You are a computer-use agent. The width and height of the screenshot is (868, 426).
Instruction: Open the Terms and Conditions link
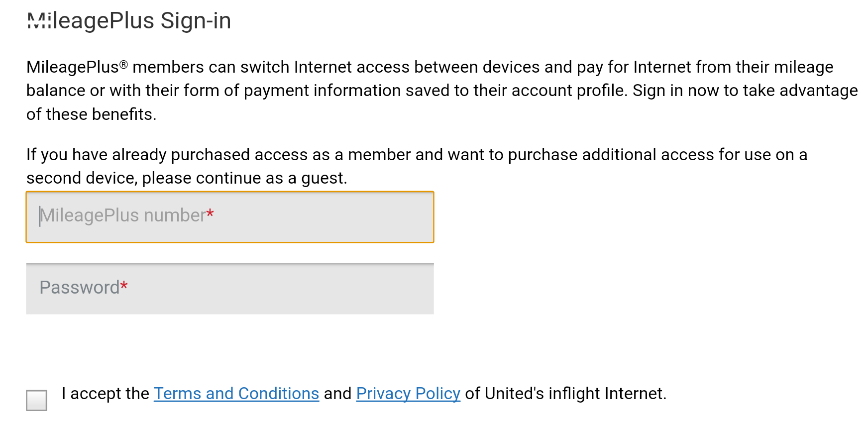236,394
